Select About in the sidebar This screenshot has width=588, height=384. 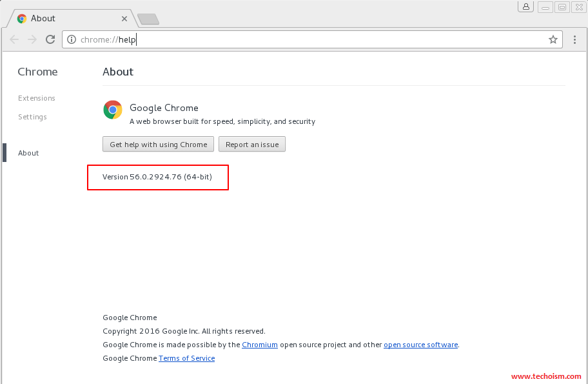coord(28,153)
